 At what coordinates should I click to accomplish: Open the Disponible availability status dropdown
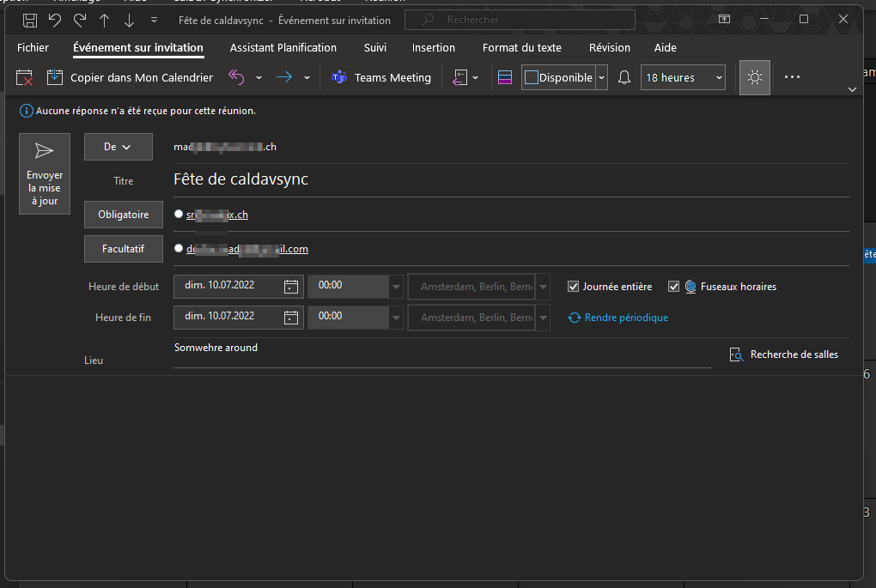(601, 77)
